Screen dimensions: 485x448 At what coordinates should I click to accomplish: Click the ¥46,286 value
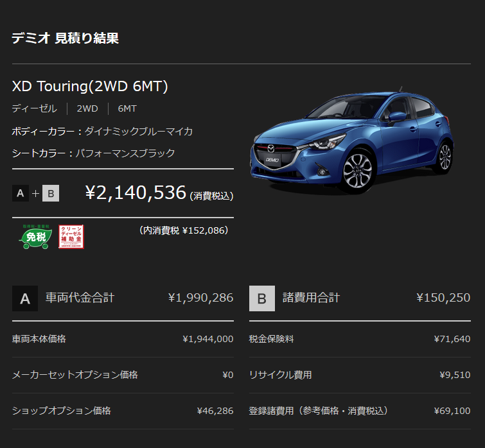click(x=215, y=411)
